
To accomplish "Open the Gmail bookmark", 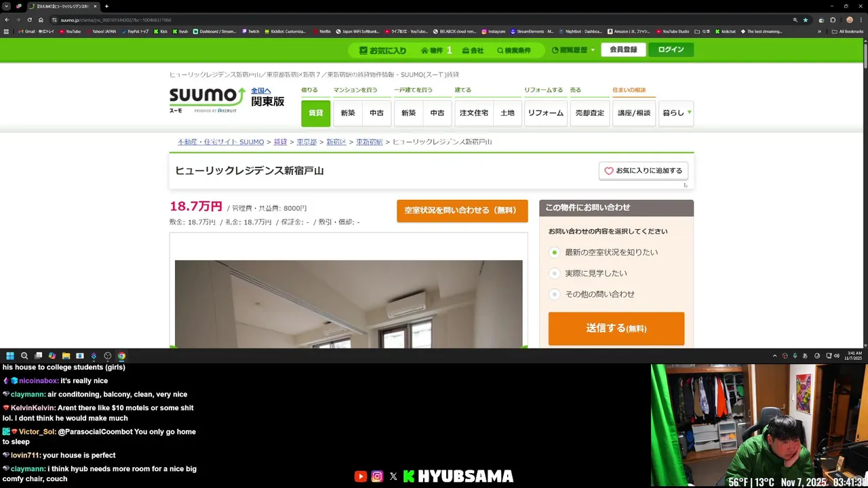I will pos(36,31).
